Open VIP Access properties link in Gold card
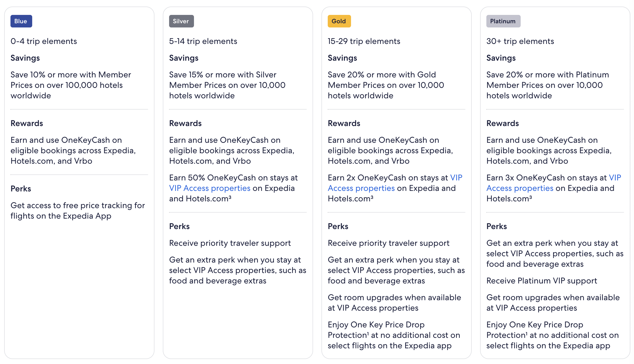The width and height of the screenshot is (634, 364). [361, 188]
